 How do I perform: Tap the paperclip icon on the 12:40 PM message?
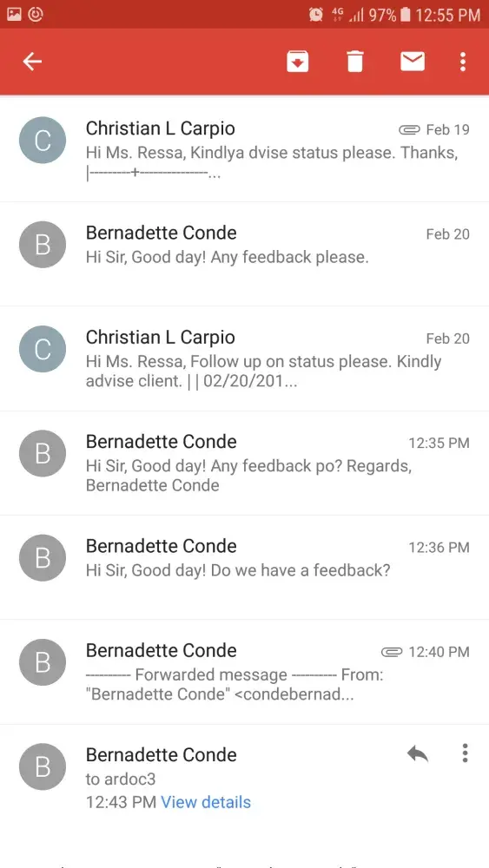tap(392, 652)
